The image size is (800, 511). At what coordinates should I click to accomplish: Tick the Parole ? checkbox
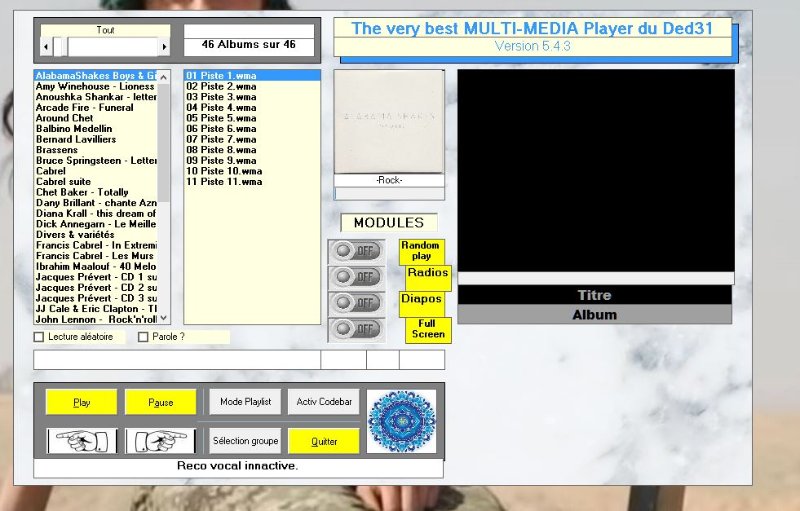(x=143, y=337)
